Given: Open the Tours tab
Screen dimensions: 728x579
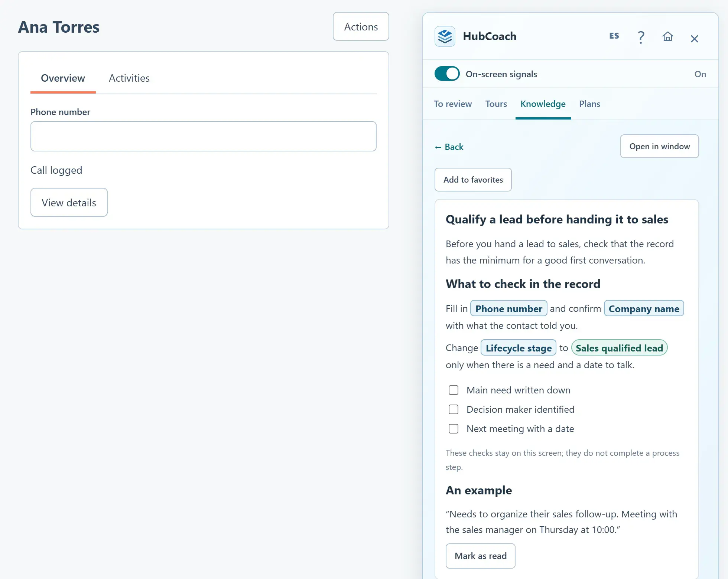Looking at the screenshot, I should point(496,104).
